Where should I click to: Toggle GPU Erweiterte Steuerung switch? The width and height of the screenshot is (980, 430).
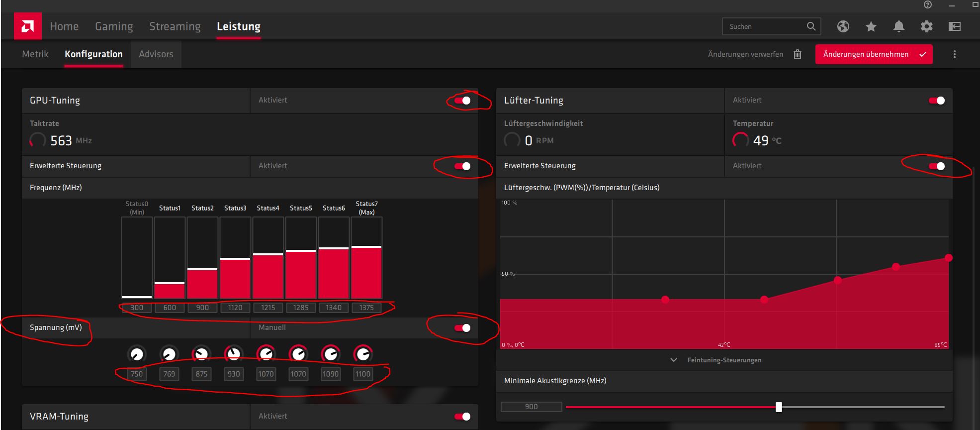462,166
